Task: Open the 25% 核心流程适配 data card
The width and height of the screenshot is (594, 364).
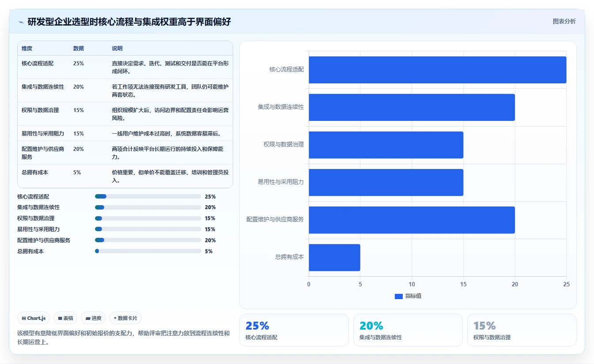Action: click(x=294, y=330)
